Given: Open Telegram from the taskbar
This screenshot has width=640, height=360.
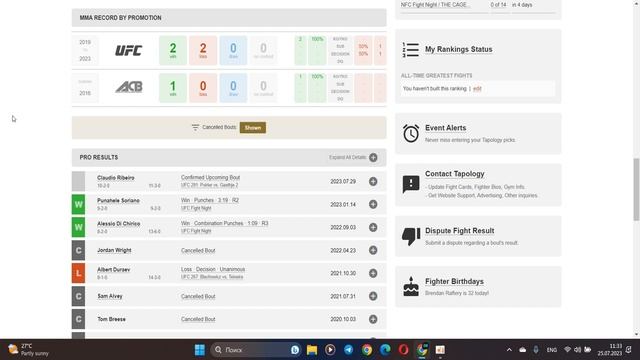Looking at the screenshot, I should [x=349, y=350].
